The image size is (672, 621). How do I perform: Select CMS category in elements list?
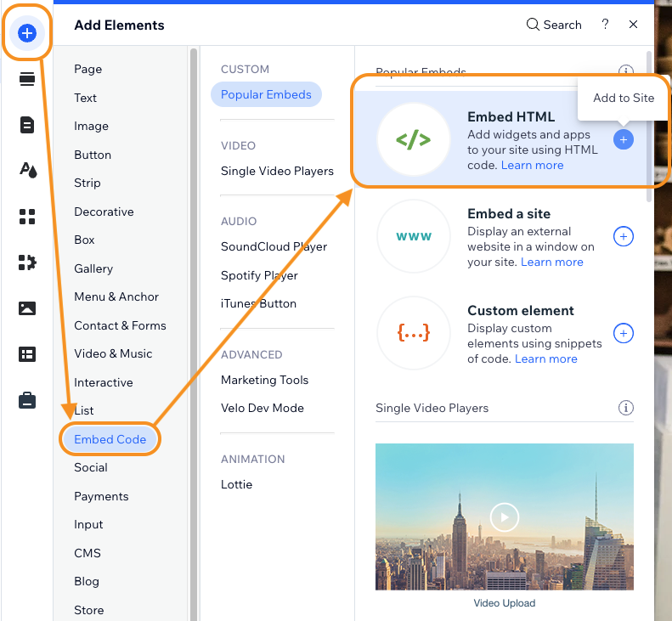[88, 553]
